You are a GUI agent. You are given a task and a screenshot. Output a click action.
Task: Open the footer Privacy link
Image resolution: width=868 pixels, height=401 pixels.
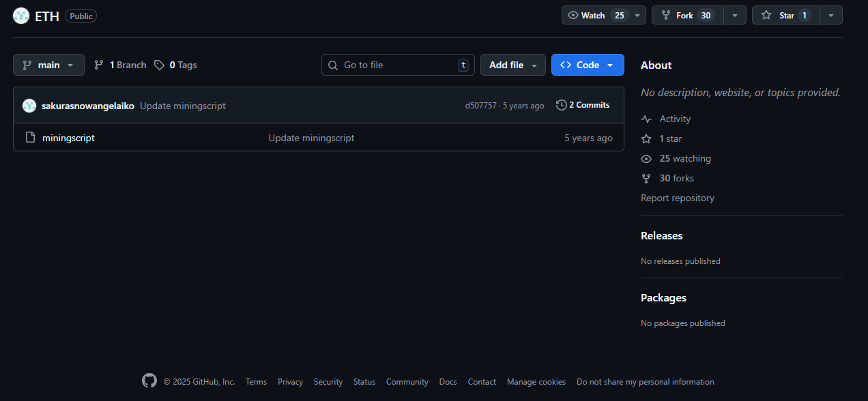tap(290, 382)
